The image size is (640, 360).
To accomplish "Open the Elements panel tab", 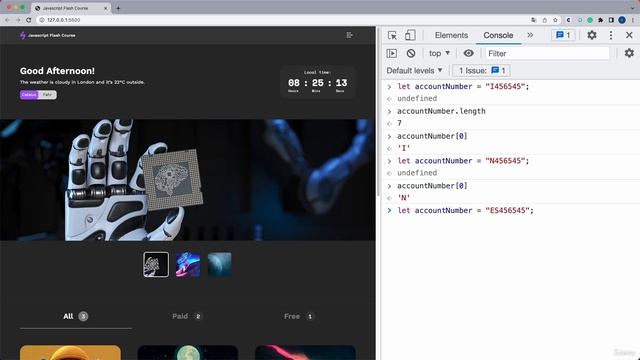I will point(451,35).
